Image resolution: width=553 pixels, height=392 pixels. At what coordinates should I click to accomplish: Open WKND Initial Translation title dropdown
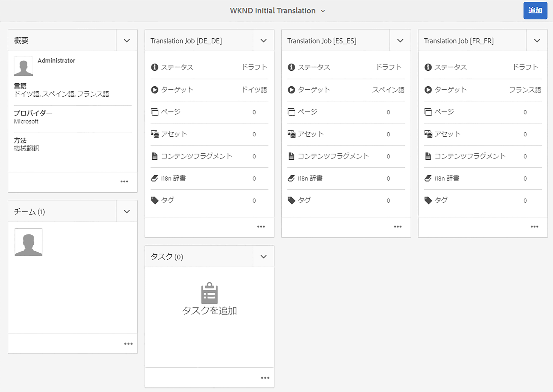click(323, 11)
